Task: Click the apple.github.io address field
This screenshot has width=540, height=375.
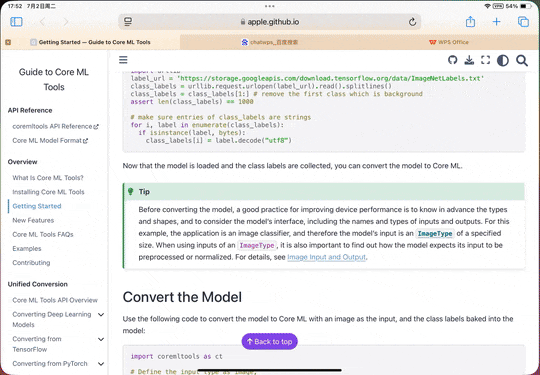Action: click(270, 22)
